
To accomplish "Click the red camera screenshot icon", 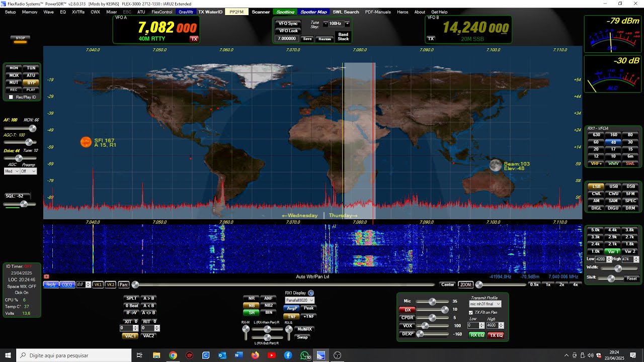I will click(x=46, y=277).
